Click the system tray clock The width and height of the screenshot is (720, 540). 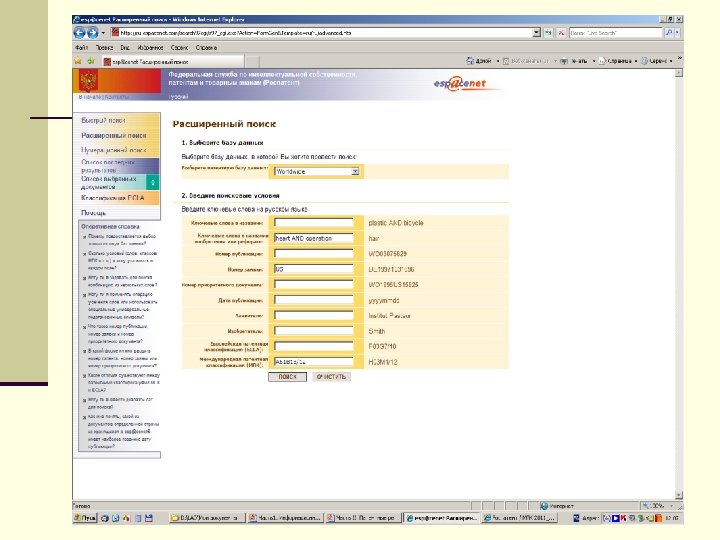[x=672, y=518]
